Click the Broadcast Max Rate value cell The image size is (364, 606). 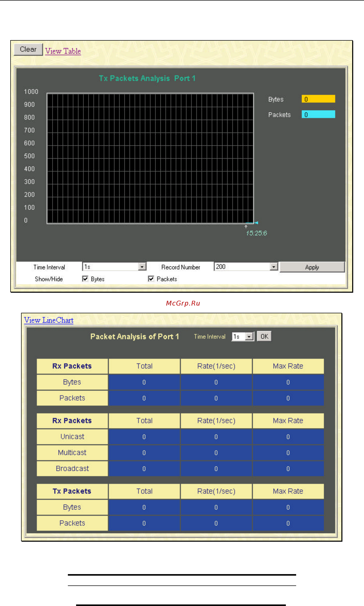[x=288, y=468]
